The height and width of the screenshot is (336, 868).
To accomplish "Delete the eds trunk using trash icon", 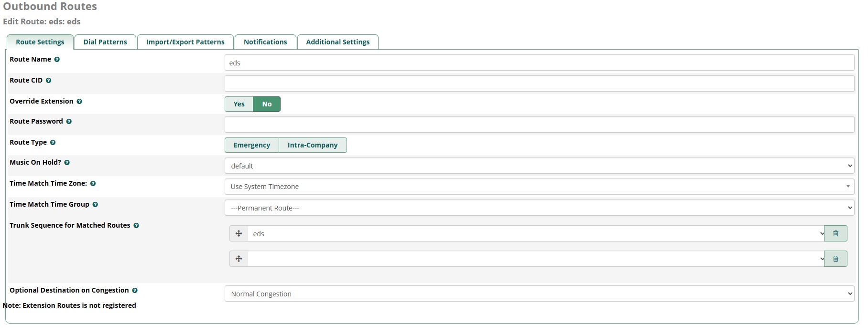I will (835, 233).
